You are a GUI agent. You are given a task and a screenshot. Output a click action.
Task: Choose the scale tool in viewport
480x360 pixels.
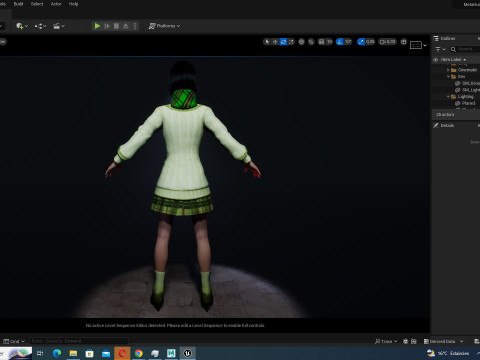coord(291,42)
